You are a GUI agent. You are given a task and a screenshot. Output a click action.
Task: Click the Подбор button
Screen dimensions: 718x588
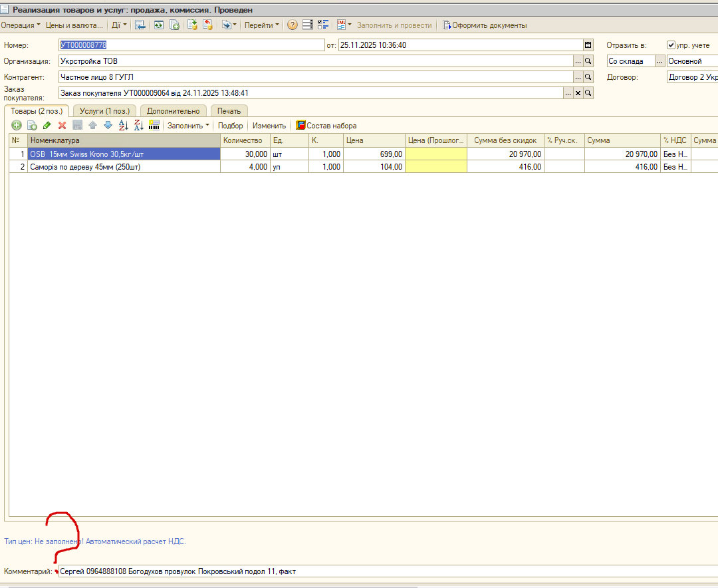(230, 126)
